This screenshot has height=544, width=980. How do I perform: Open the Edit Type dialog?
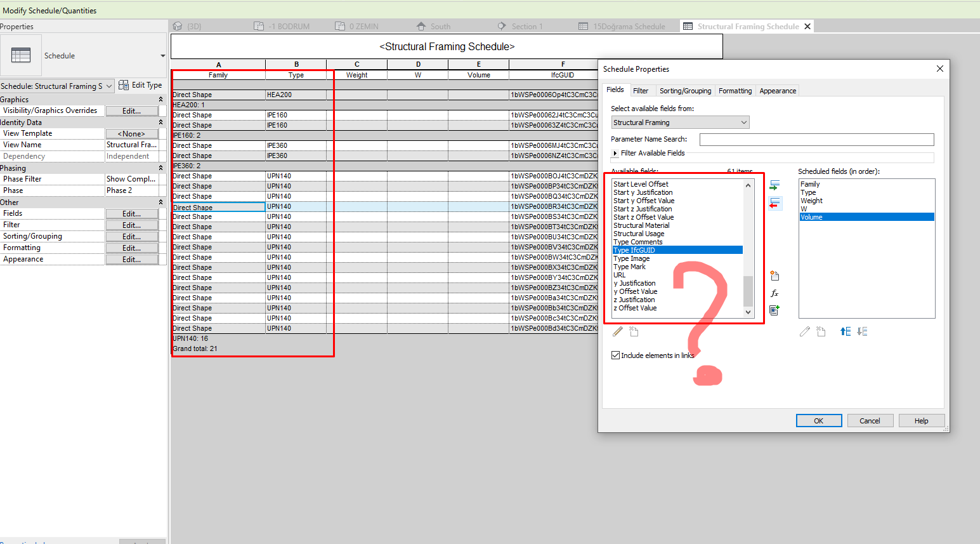(141, 84)
